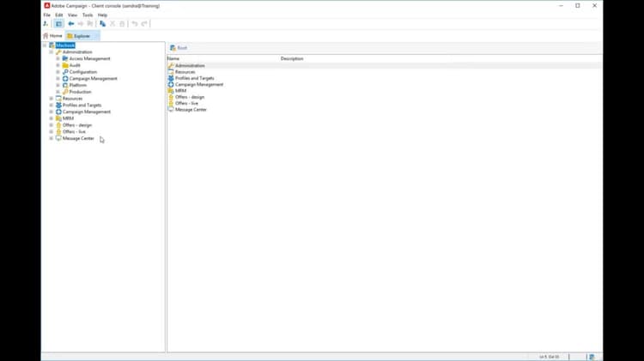The height and width of the screenshot is (361, 644).
Task: Open the Help menu
Action: (102, 15)
